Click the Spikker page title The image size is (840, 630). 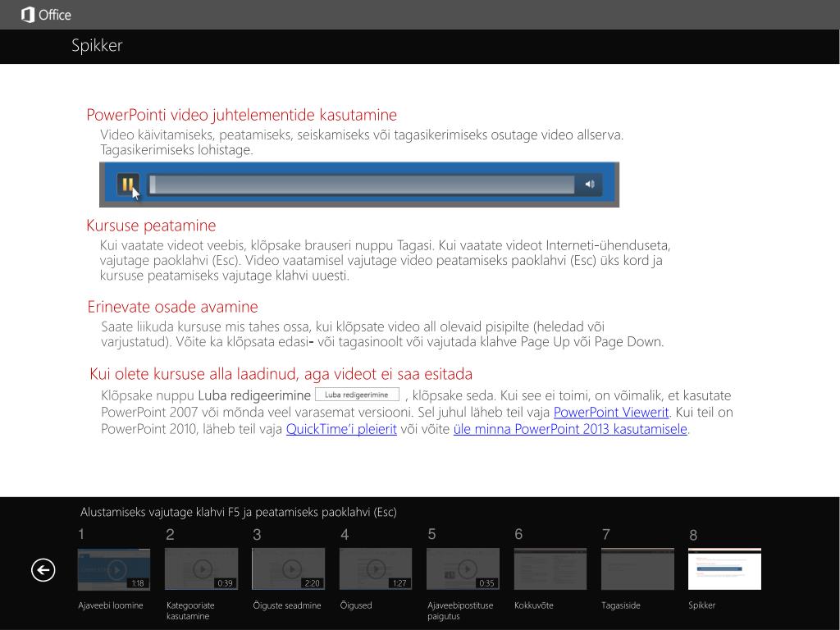tap(97, 46)
